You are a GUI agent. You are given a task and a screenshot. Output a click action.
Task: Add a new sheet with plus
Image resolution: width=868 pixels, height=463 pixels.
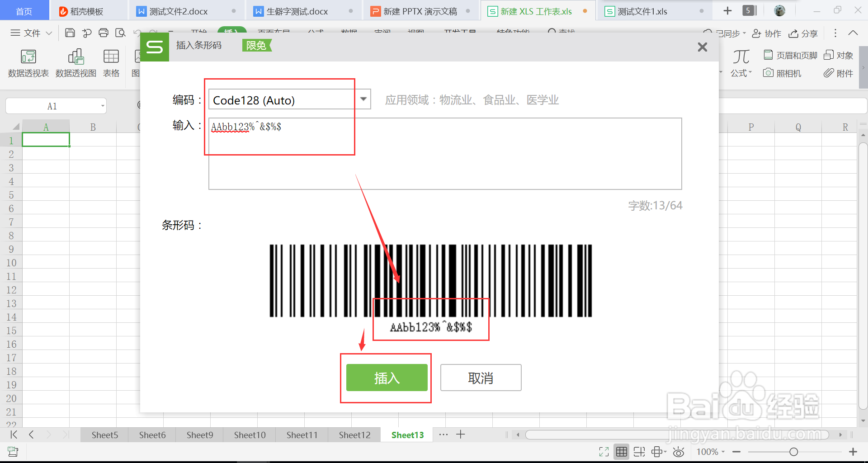461,435
